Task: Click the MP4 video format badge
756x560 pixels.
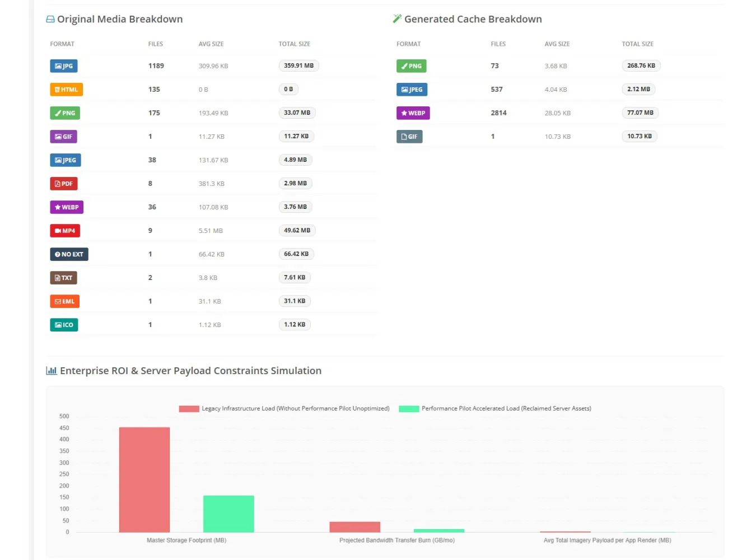Action: pos(65,231)
